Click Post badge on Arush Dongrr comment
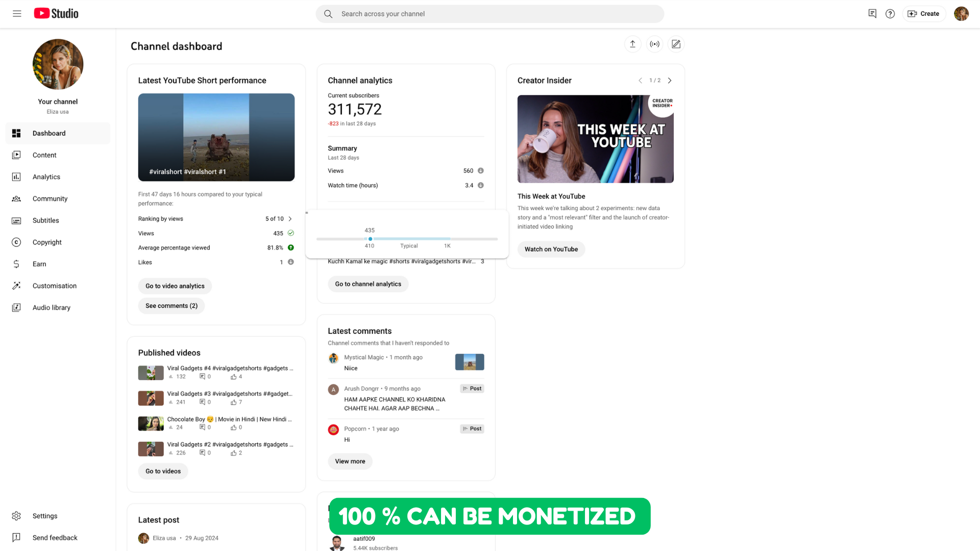The height and width of the screenshot is (551, 980). (472, 389)
